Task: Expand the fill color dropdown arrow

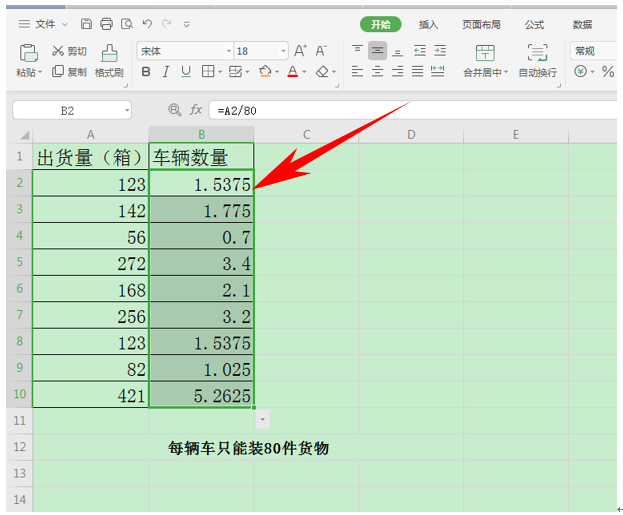Action: 277,72
